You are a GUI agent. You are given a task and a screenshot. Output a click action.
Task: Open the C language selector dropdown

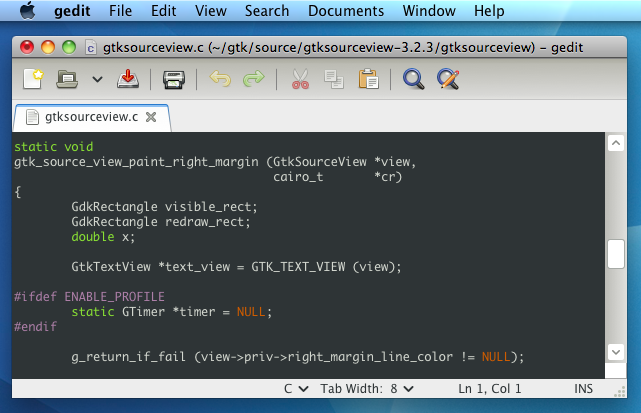click(296, 388)
